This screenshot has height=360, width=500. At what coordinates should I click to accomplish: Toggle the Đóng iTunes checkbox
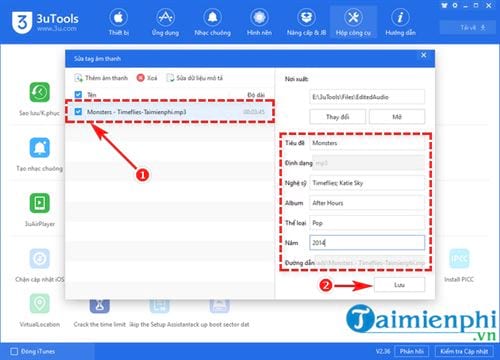[x=14, y=351]
